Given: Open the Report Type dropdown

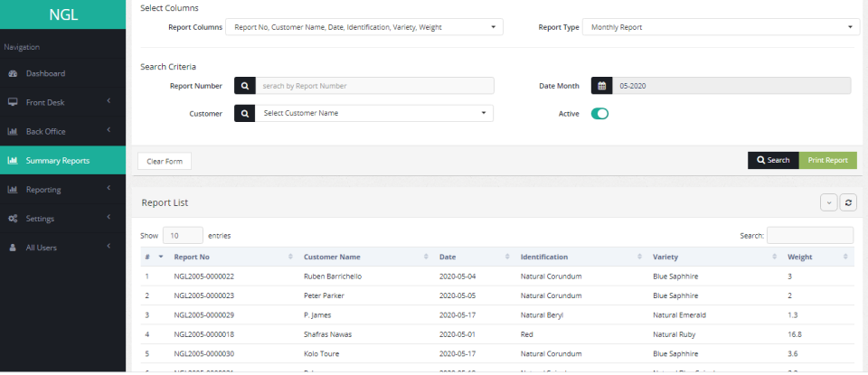Looking at the screenshot, I should (x=721, y=27).
